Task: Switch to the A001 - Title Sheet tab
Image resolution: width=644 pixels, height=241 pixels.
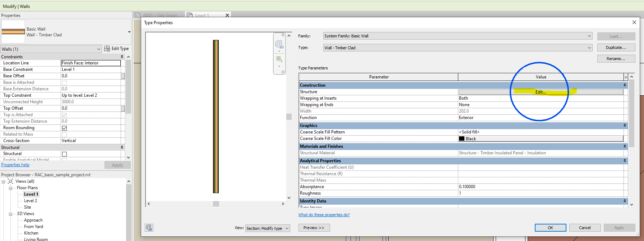Action: [x=159, y=15]
